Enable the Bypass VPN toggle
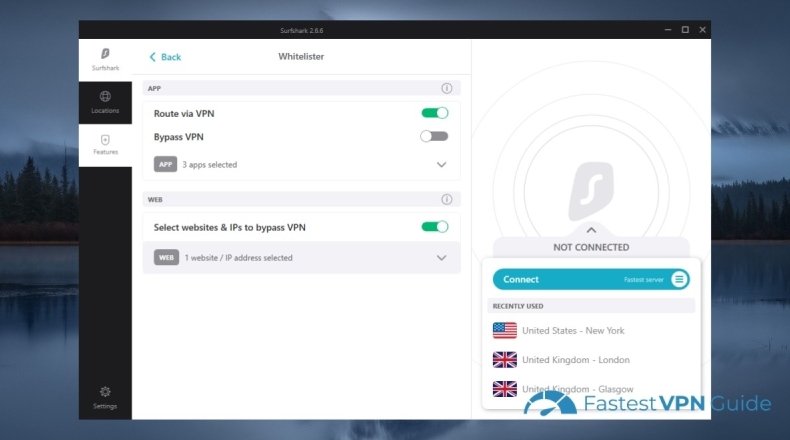 pos(435,136)
